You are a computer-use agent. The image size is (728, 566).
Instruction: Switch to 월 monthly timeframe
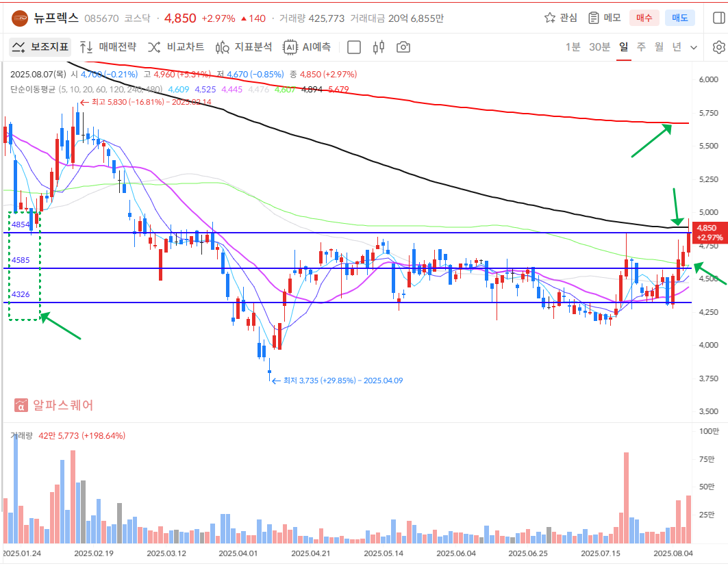[659, 47]
